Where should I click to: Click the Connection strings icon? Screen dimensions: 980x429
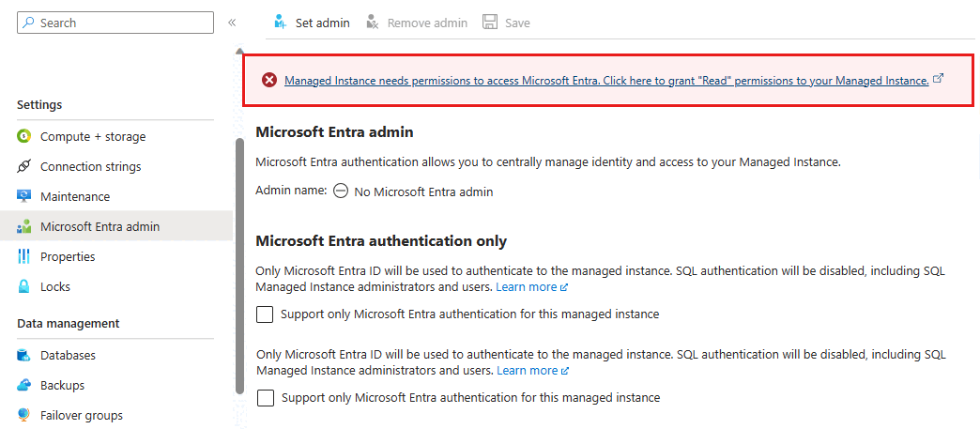pos(24,166)
